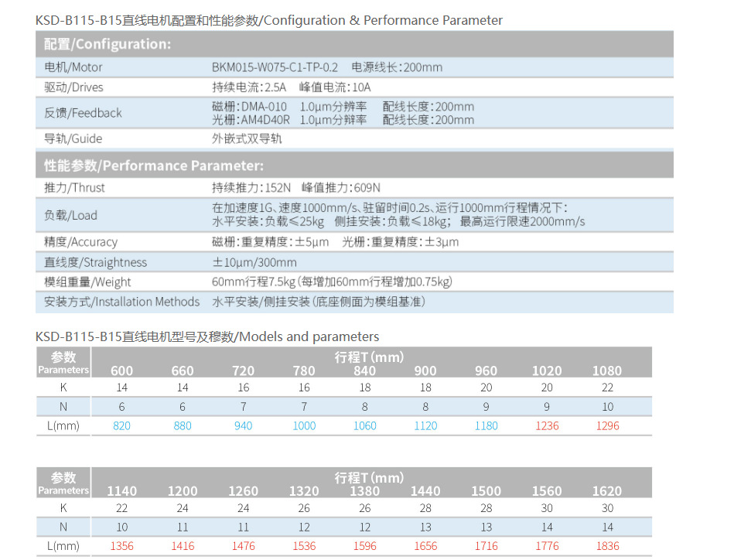Click the '精度/Accuracy' row label
Image resolution: width=734 pixels, height=560 pixels.
(80, 242)
